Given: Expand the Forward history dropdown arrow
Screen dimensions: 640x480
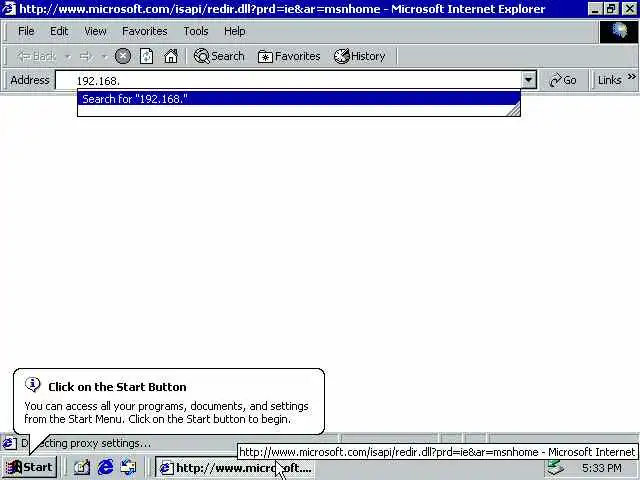Looking at the screenshot, I should pyautogui.click(x=104, y=56).
